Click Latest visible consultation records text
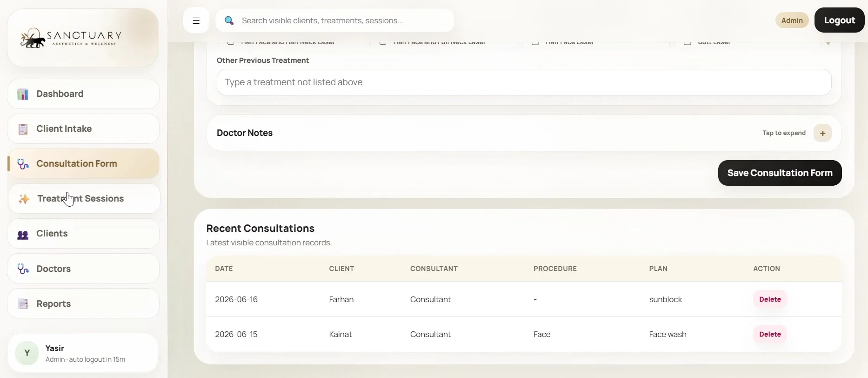 (x=269, y=243)
